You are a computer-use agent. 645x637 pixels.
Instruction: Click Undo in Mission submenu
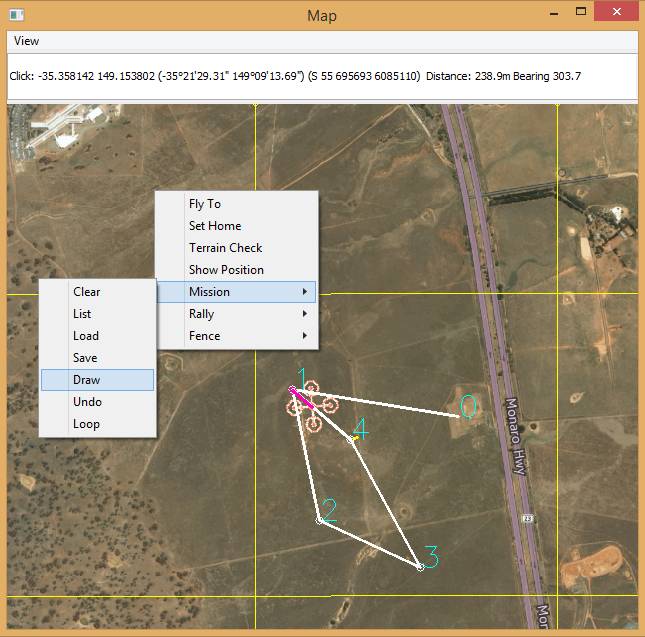click(x=88, y=402)
